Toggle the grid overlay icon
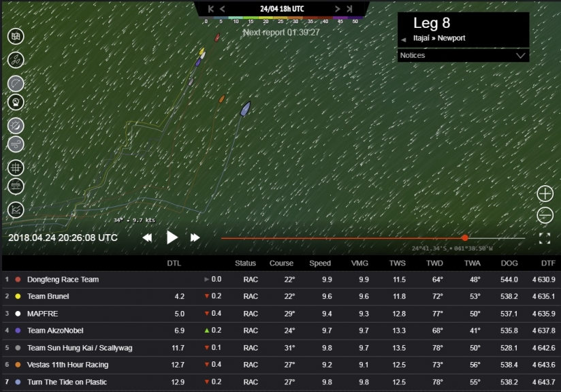This screenshot has width=561, height=392. 16,167
